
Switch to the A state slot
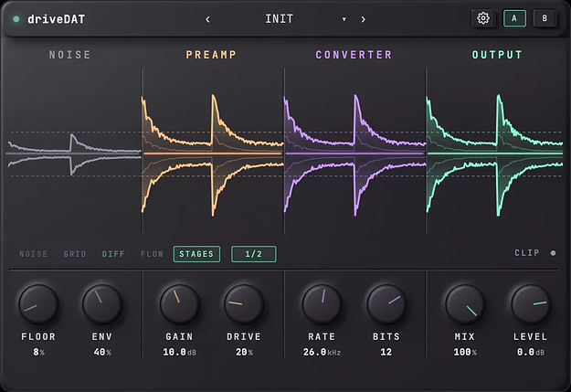tap(514, 18)
